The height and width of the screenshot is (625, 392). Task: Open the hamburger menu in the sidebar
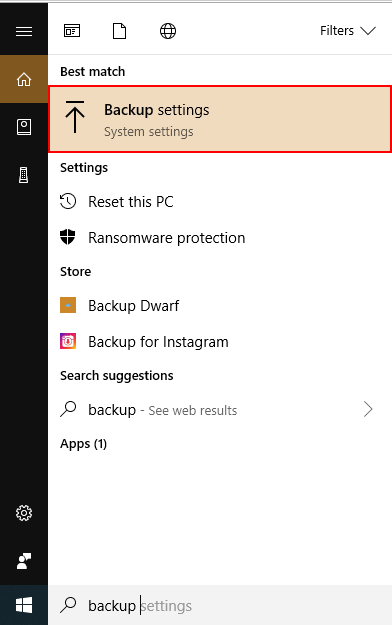pyautogui.click(x=24, y=31)
